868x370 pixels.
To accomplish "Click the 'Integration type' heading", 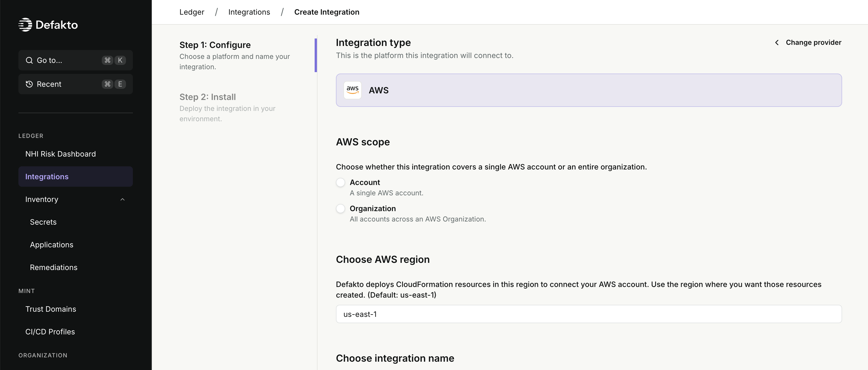I will 373,43.
